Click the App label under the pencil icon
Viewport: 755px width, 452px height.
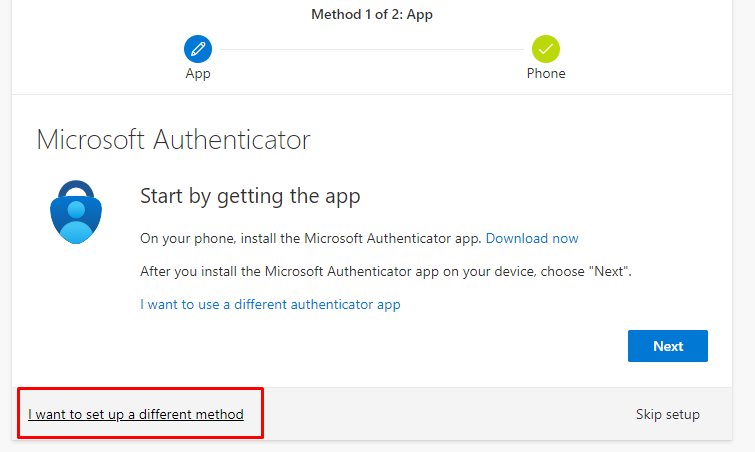198,73
